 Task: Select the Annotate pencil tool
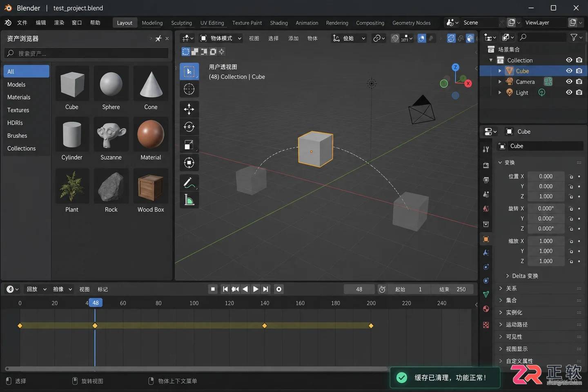(x=189, y=183)
